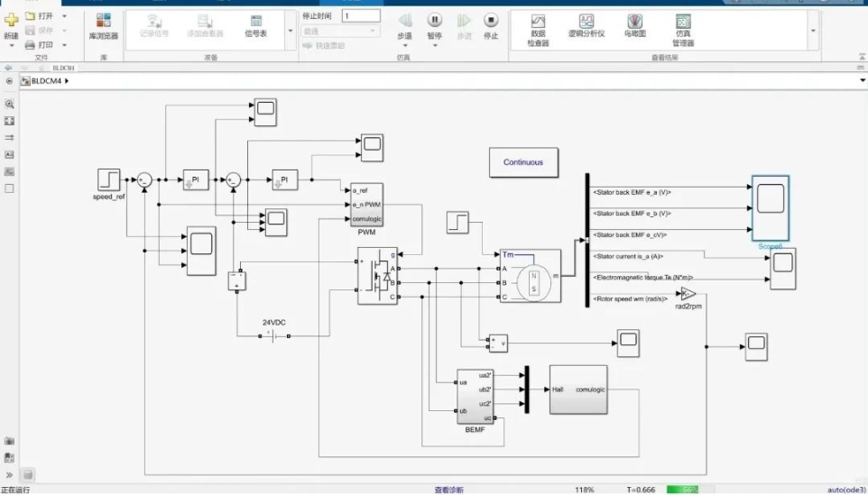Expand the 步退 options arrow
The image size is (868, 495).
pos(404,45)
